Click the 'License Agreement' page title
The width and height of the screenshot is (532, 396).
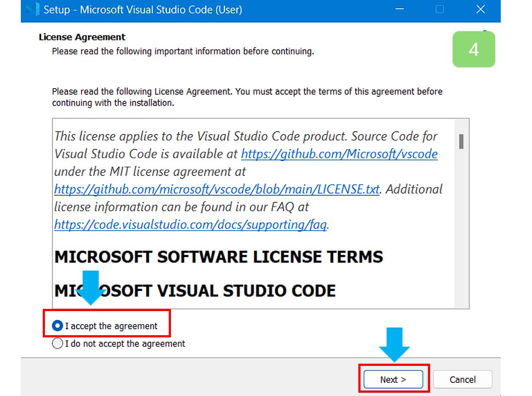point(82,37)
